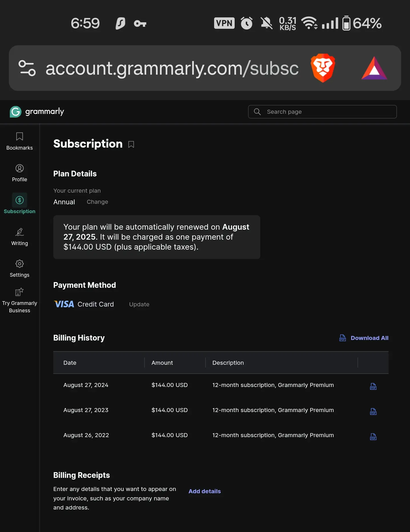Tap the key icon in status bar
This screenshot has height=532, width=410.
tap(140, 23)
